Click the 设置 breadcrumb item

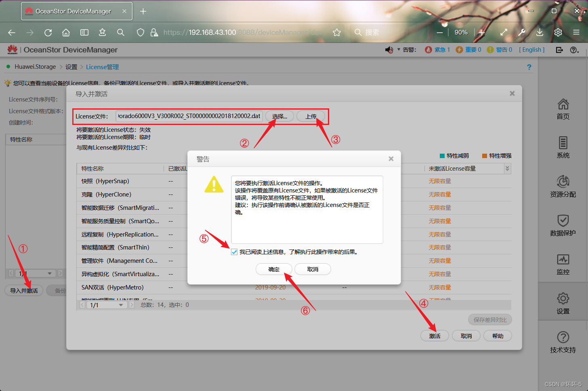coord(71,67)
